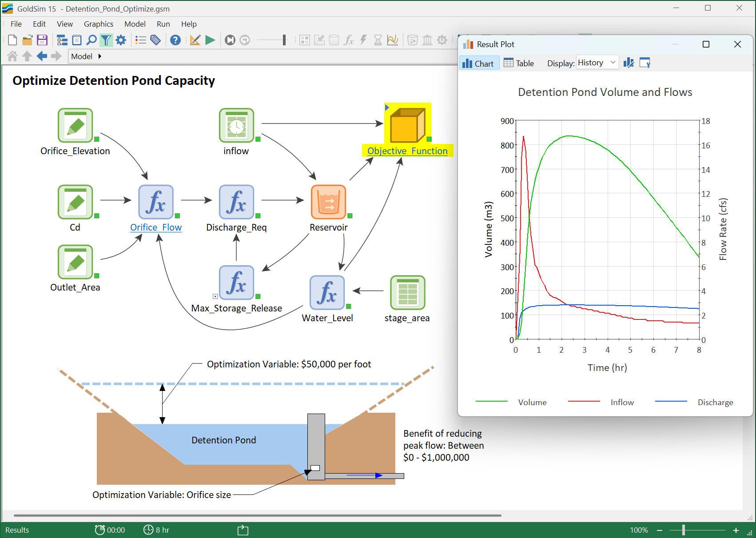This screenshot has height=538, width=756.
Task: Select the Reservoir element icon
Action: 329,202
